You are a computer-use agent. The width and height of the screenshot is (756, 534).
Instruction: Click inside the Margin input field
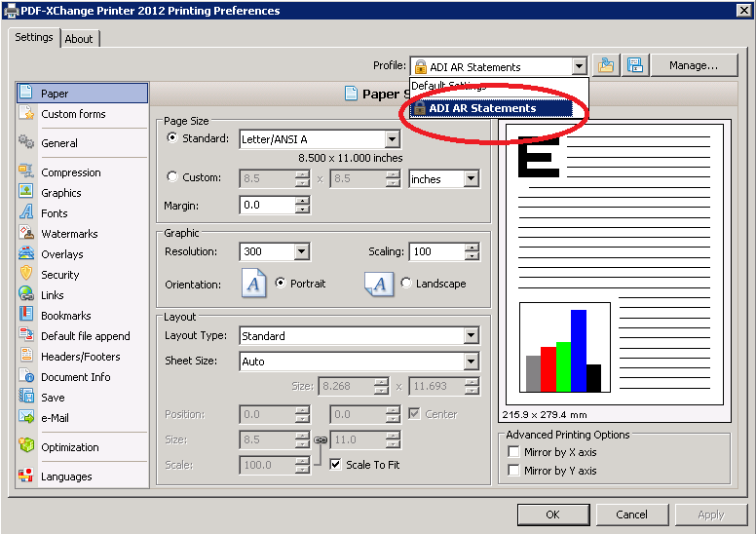pyautogui.click(x=267, y=206)
